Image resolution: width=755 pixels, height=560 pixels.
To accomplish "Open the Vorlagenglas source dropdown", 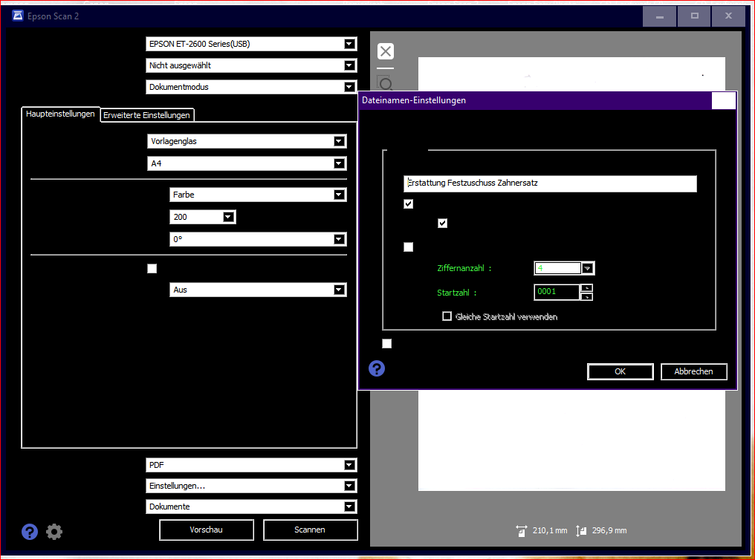I will pos(247,141).
